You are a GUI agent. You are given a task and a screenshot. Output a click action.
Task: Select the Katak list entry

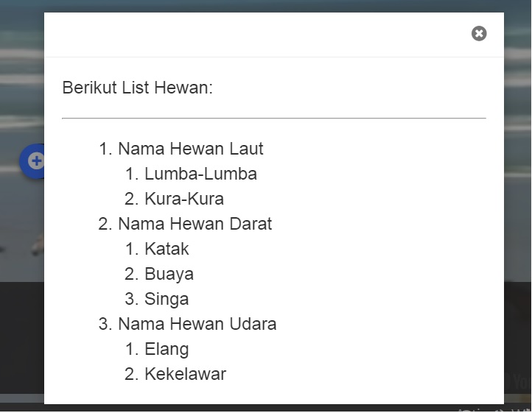pyautogui.click(x=167, y=249)
